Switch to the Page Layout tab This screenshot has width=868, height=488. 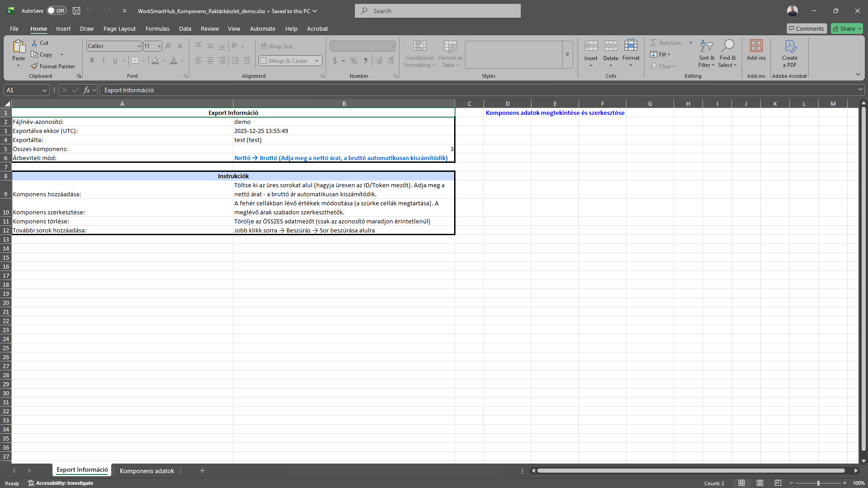tap(119, 28)
